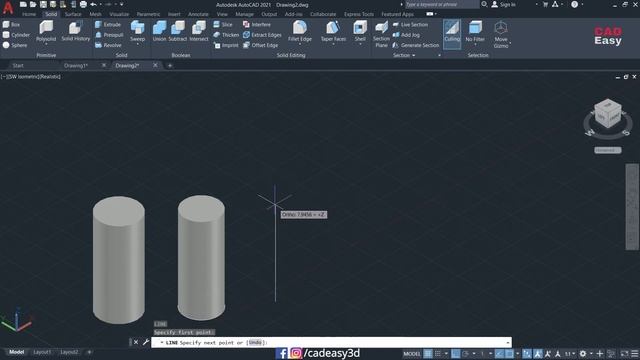Screen dimensions: 640x360
Task: Choose Offset Edge tool
Action: [x=260, y=45]
